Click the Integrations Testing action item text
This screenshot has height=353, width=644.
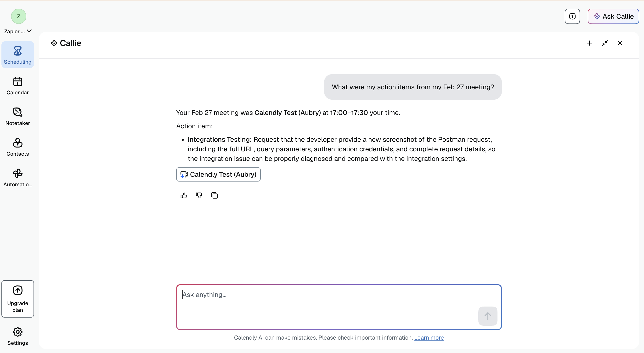pos(341,149)
